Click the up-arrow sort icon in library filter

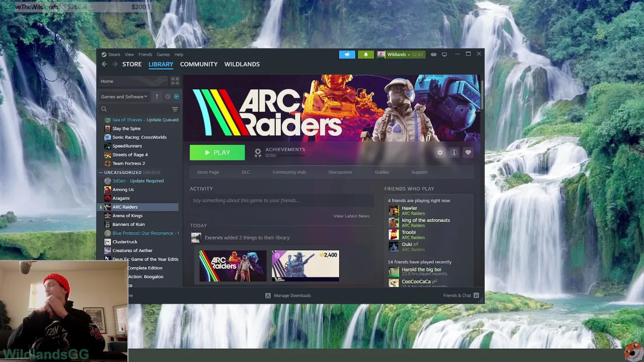point(157,97)
